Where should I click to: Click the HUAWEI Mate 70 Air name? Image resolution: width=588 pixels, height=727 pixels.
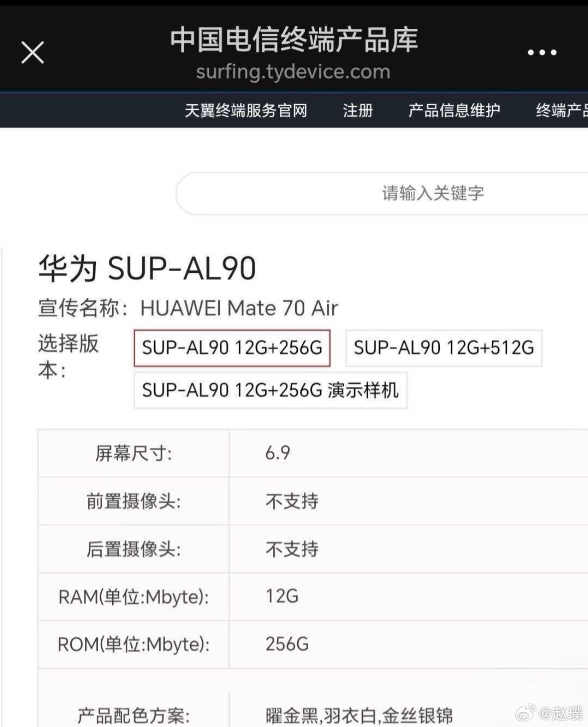pyautogui.click(x=239, y=308)
